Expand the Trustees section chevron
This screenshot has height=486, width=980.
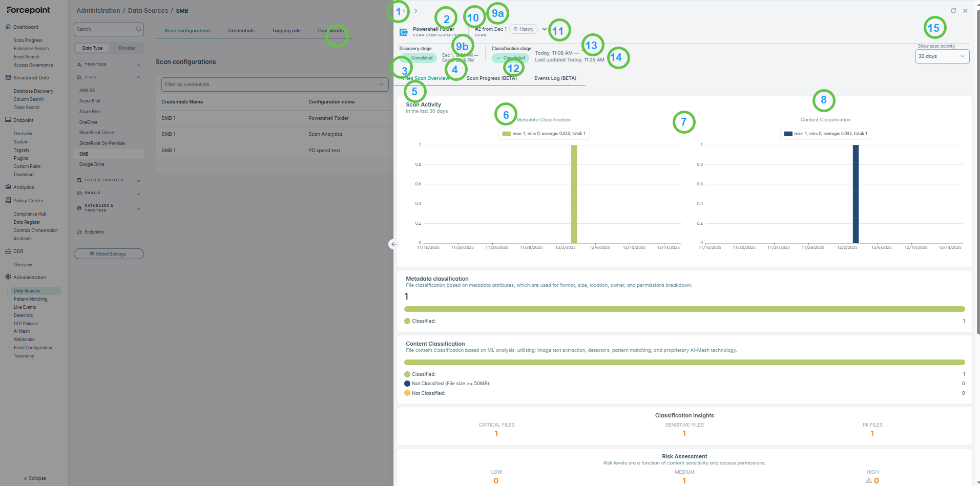(x=138, y=65)
